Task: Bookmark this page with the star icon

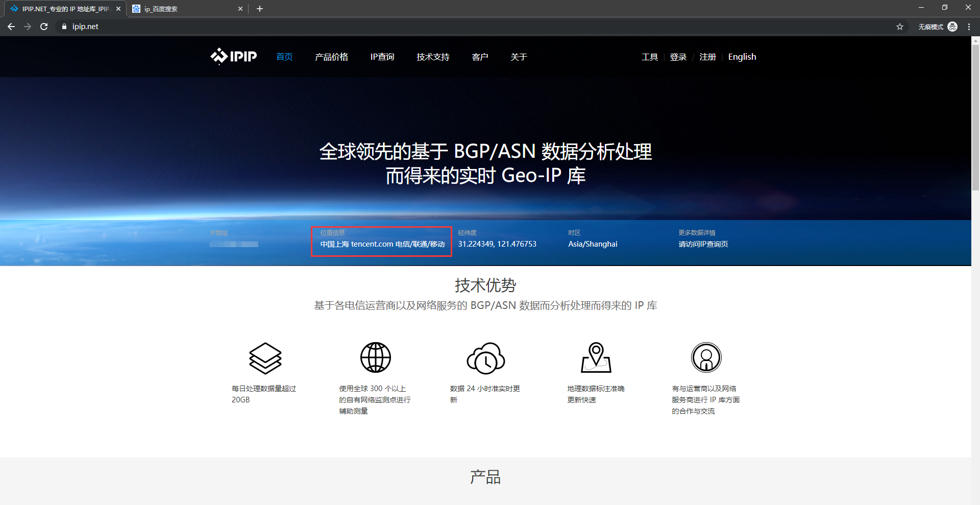Action: (x=900, y=27)
